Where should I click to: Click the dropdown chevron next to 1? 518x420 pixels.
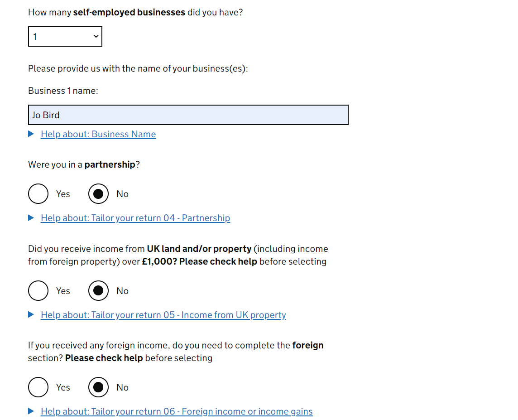(x=96, y=36)
